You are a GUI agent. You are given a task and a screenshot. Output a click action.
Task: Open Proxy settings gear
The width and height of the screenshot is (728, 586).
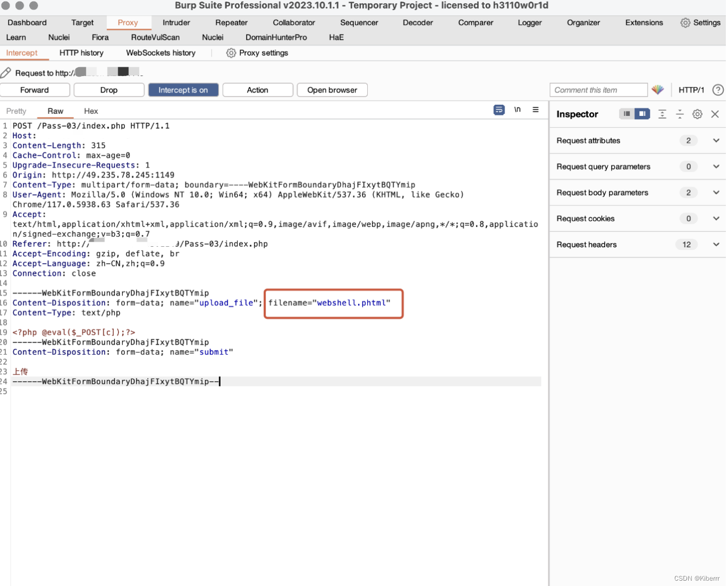[x=231, y=53]
